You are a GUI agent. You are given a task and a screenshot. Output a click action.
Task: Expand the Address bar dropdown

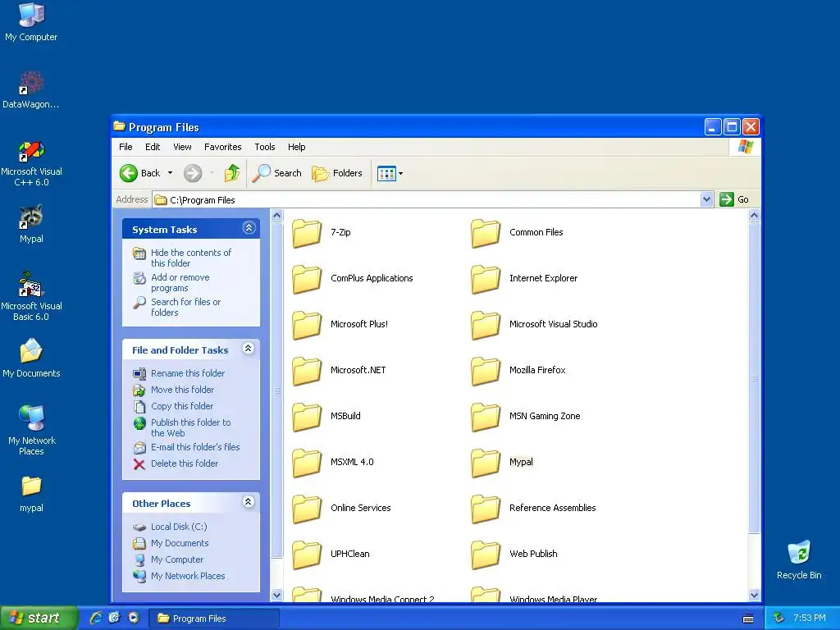(x=706, y=199)
